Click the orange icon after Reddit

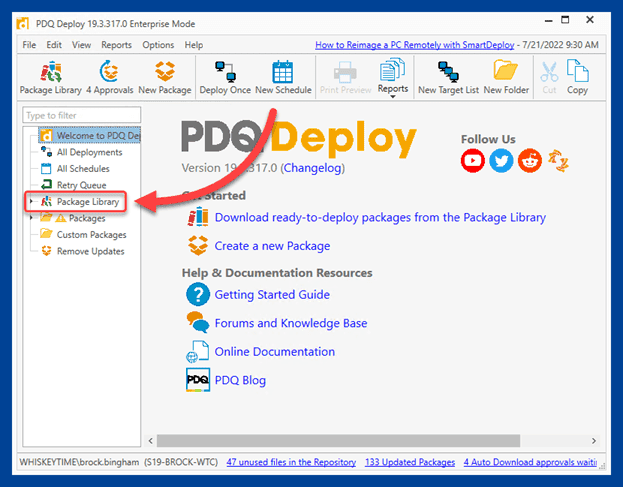(x=558, y=161)
